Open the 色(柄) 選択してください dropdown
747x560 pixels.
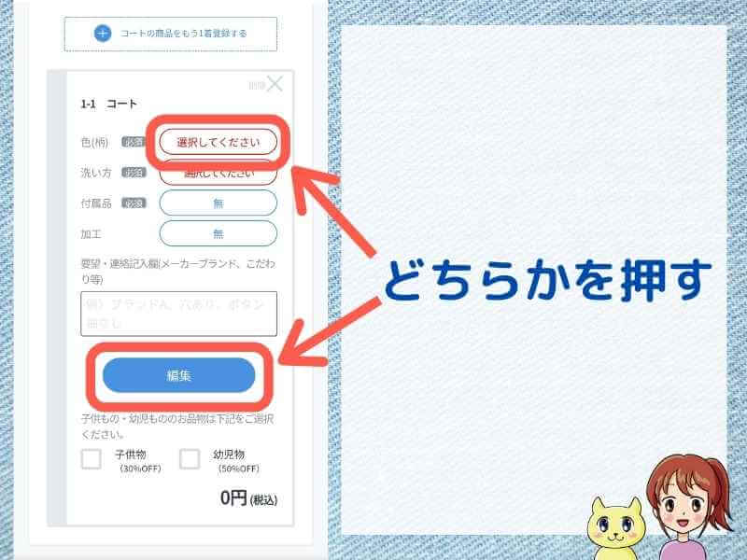[x=218, y=142]
